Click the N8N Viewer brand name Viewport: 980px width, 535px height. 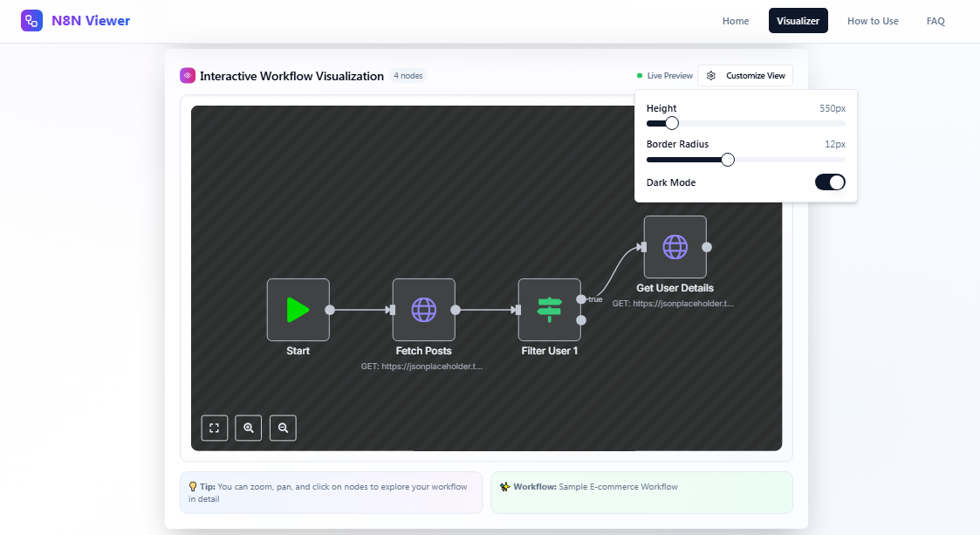91,21
